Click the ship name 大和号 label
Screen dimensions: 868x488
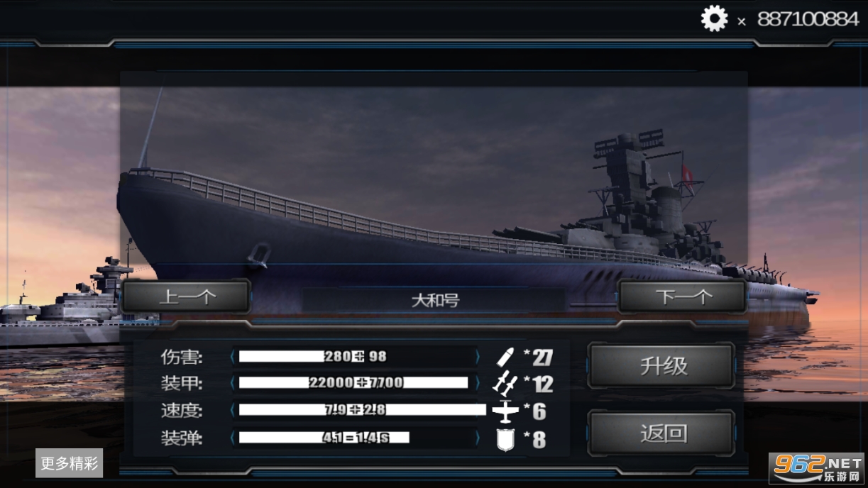(x=435, y=300)
